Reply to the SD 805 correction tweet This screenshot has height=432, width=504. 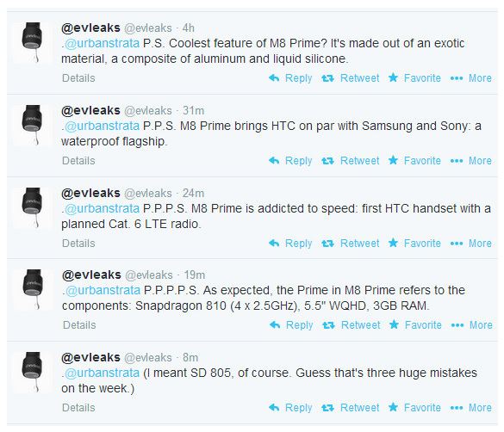pos(290,408)
